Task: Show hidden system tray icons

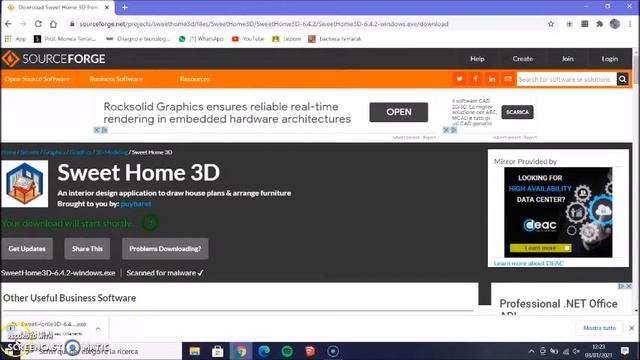Action: (531, 351)
